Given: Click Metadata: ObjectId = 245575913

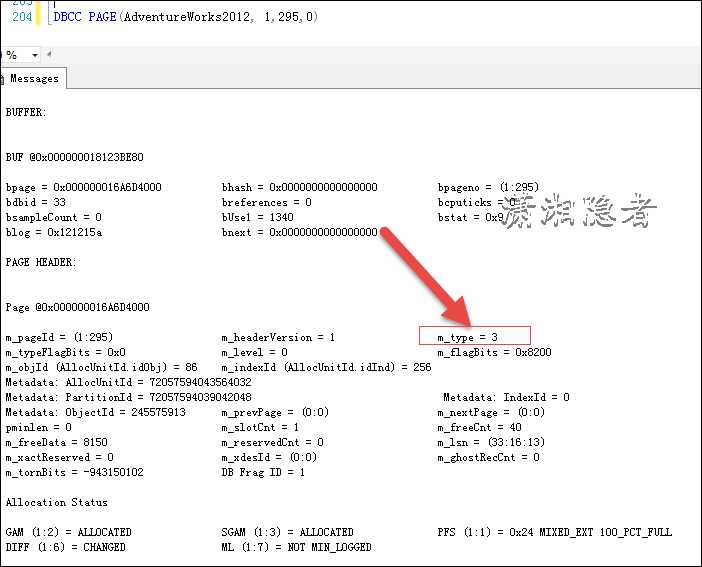Looking at the screenshot, I should pos(95,412).
